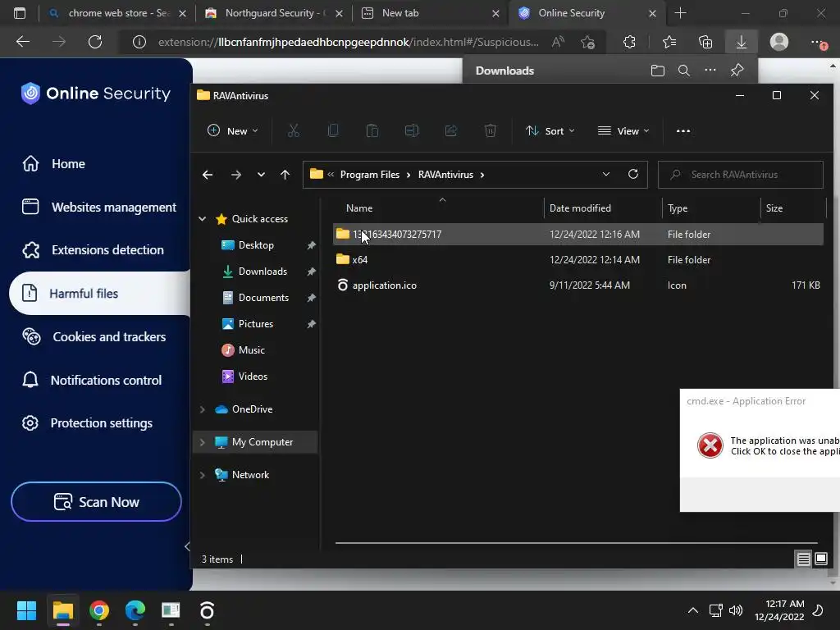Viewport: 840px width, 630px height.
Task: Open Notifications control section
Action: (x=92, y=380)
